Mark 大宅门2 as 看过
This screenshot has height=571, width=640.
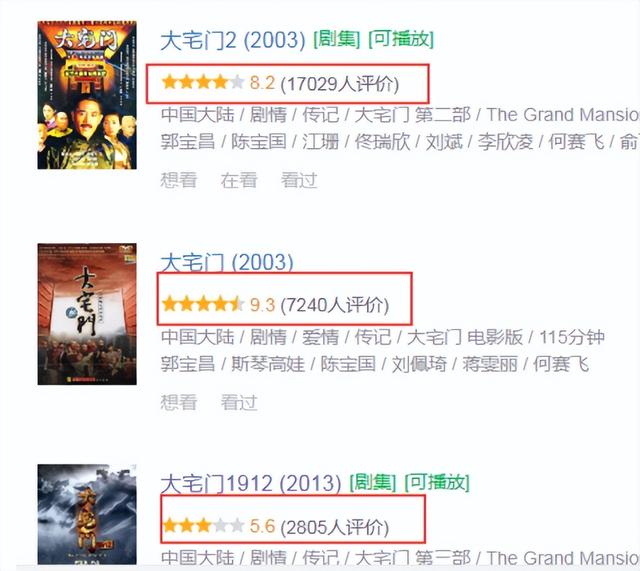(299, 180)
